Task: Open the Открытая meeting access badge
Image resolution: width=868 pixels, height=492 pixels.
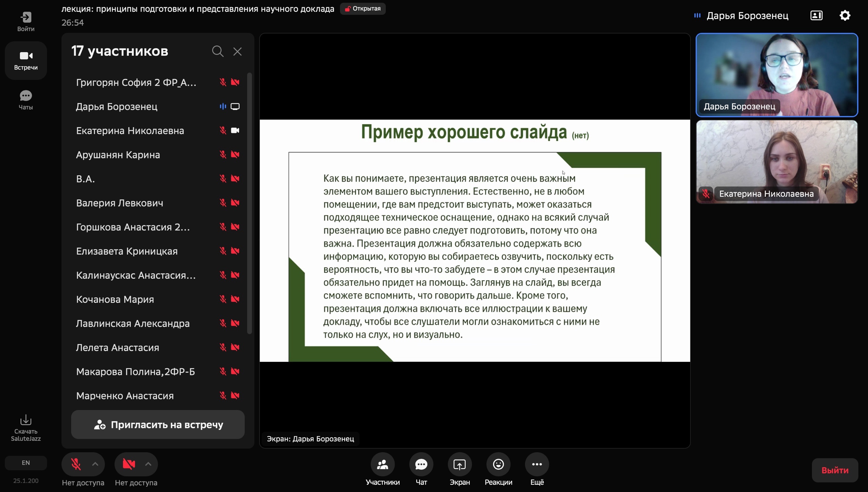Action: coord(363,8)
